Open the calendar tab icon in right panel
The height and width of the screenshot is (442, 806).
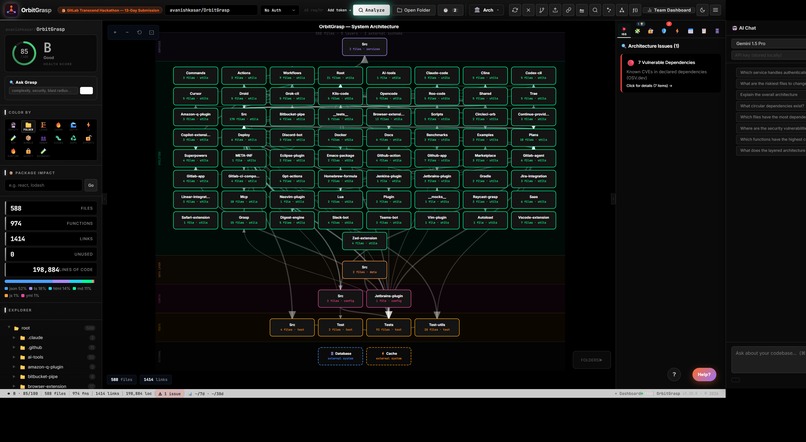[x=690, y=31]
